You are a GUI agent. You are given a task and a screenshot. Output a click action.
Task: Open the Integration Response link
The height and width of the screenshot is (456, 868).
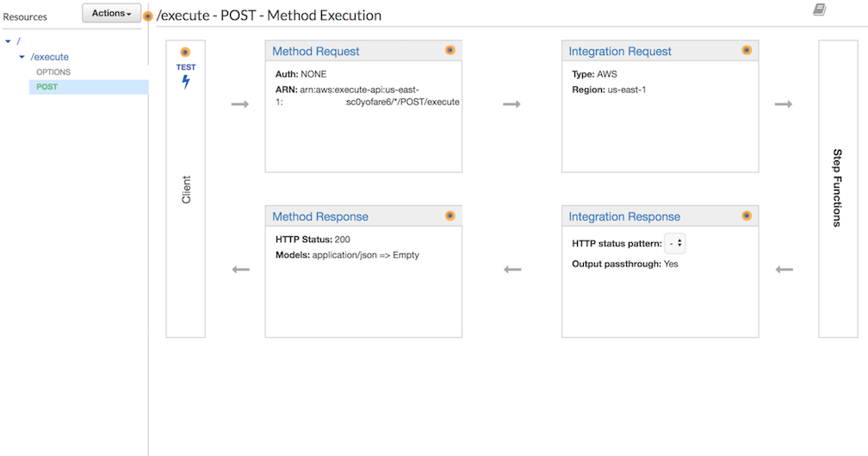click(623, 216)
